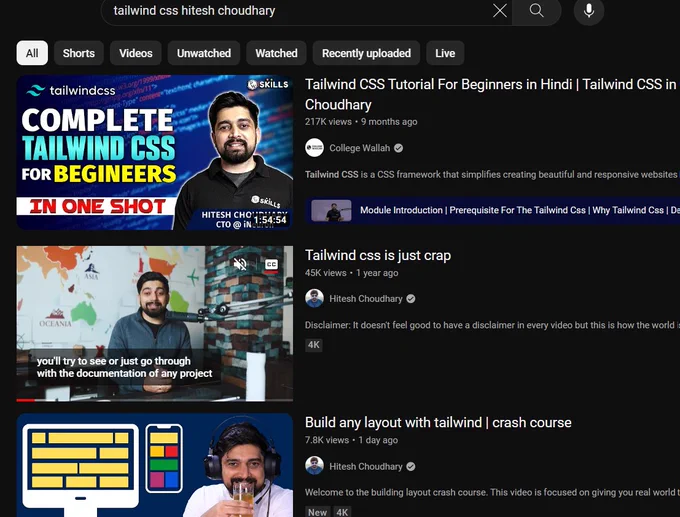Clear the search box with the X icon
680x517 pixels.
point(500,10)
